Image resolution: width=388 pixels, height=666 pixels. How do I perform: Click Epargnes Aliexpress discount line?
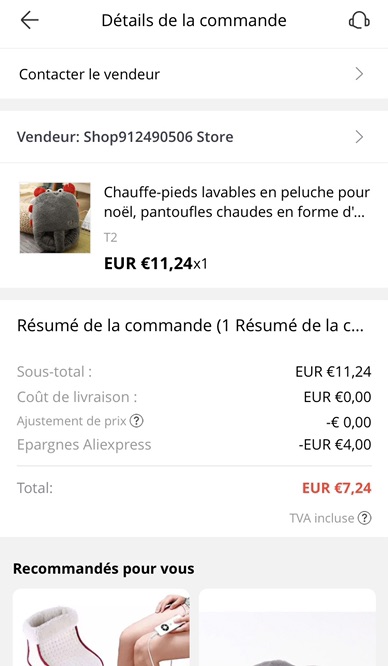(194, 445)
